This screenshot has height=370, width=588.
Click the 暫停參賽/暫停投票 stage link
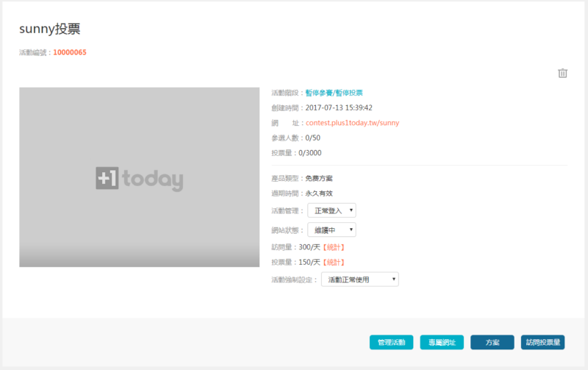click(334, 93)
